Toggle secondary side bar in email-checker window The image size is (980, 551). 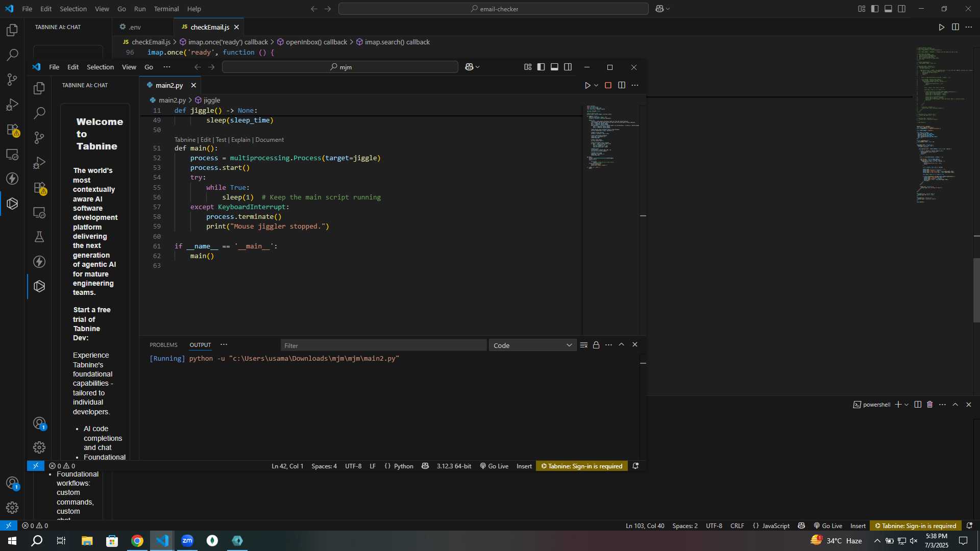902,9
